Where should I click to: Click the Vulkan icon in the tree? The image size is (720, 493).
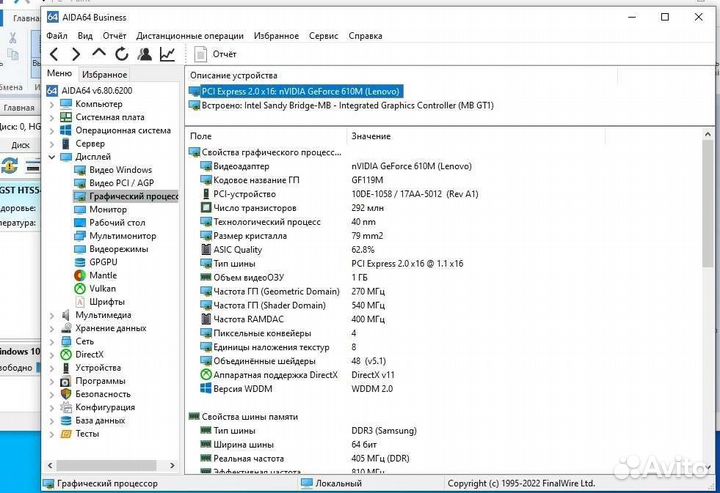(x=80, y=289)
